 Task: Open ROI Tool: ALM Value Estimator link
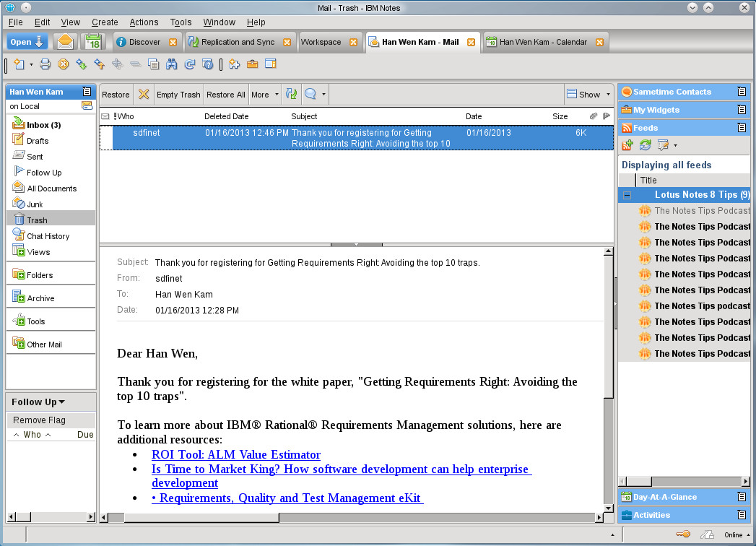pos(236,455)
